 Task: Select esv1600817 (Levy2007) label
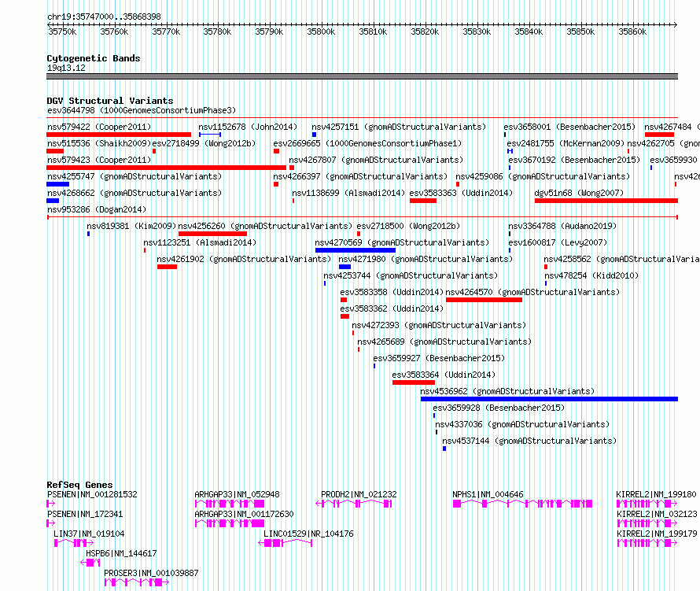(x=558, y=242)
